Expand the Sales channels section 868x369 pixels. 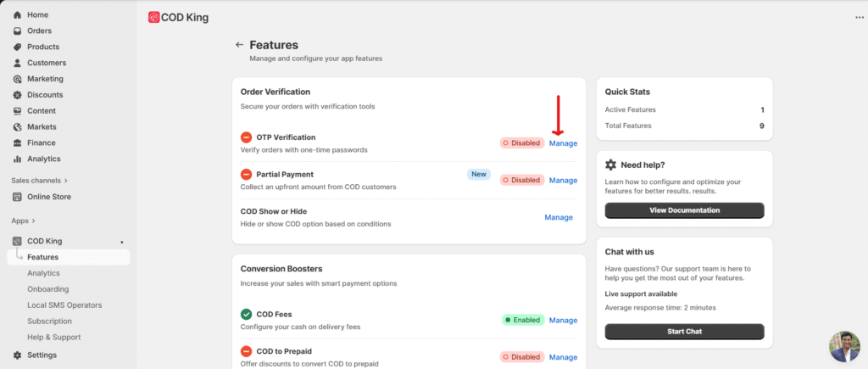click(65, 181)
